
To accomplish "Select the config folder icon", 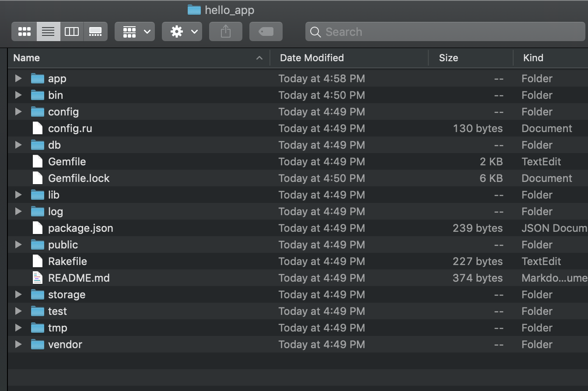I will (x=38, y=112).
